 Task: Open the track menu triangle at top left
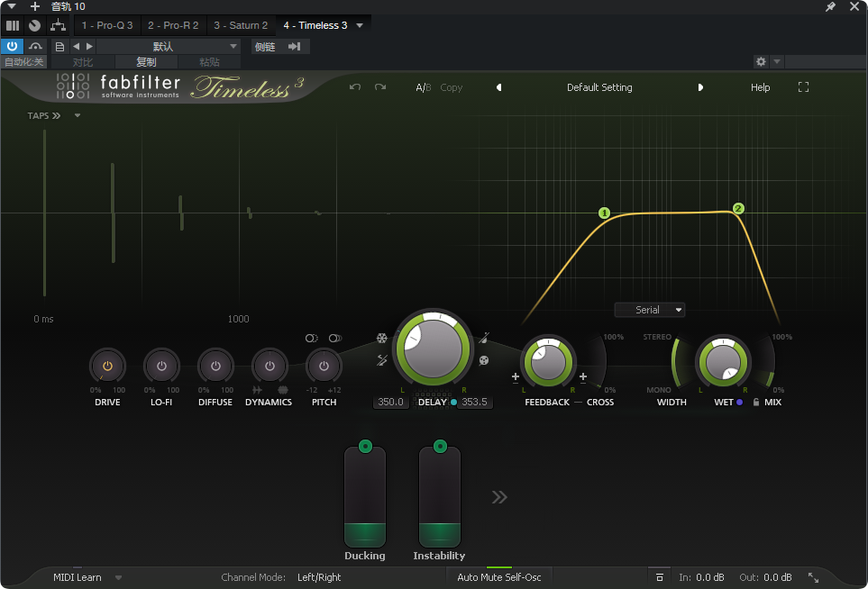pos(12,6)
